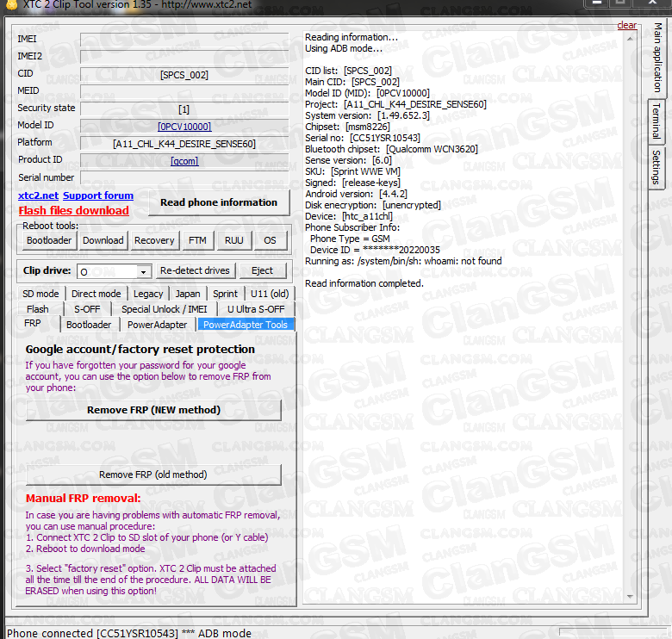This screenshot has width=672, height=639.
Task: Open the Terminal side tab
Action: [656, 121]
